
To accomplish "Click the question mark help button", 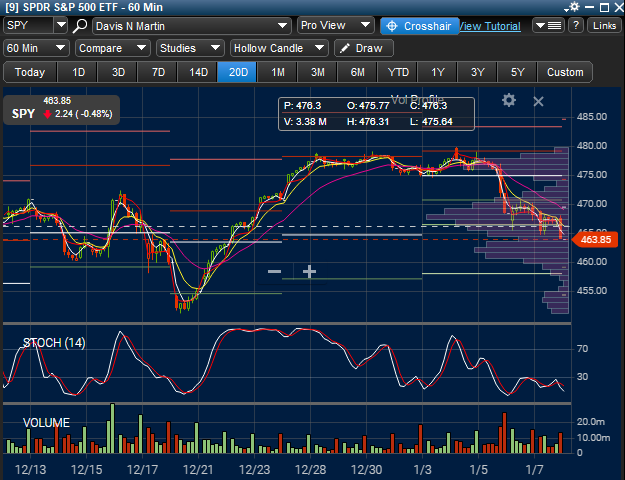I will coord(576,26).
